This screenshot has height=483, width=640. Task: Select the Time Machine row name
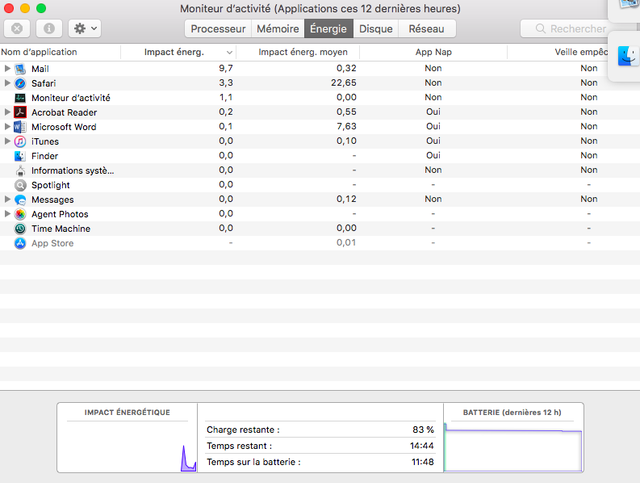[61, 229]
